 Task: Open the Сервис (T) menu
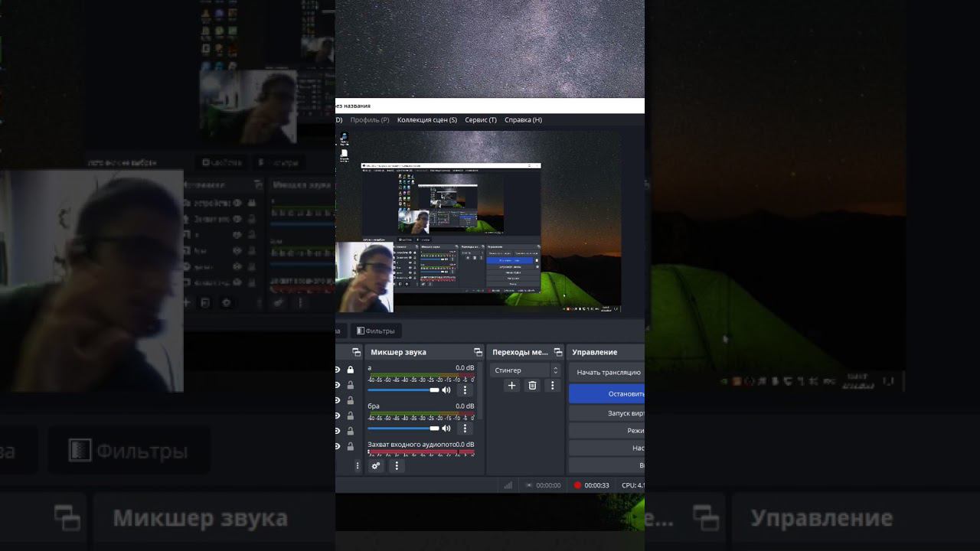pyautogui.click(x=481, y=120)
